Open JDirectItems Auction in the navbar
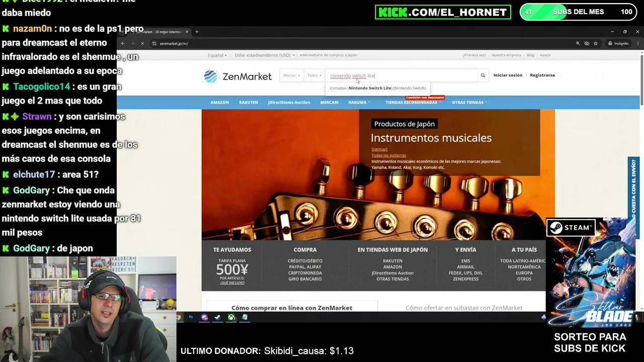644x362 pixels. pos(289,102)
